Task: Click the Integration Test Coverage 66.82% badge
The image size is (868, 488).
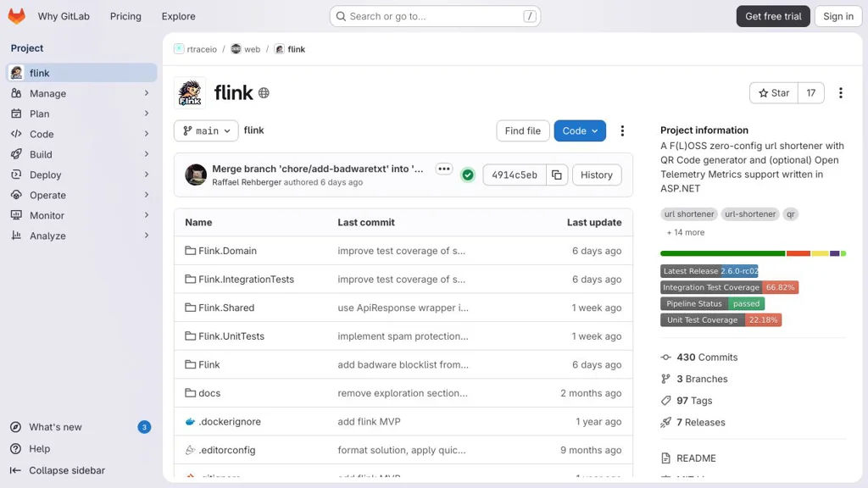Action: [729, 287]
